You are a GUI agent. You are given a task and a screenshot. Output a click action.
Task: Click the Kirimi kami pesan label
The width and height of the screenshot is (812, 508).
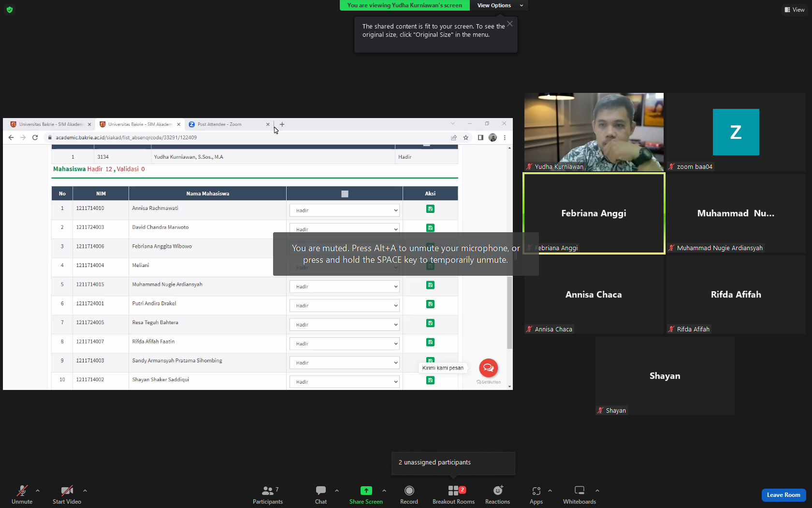pyautogui.click(x=443, y=368)
